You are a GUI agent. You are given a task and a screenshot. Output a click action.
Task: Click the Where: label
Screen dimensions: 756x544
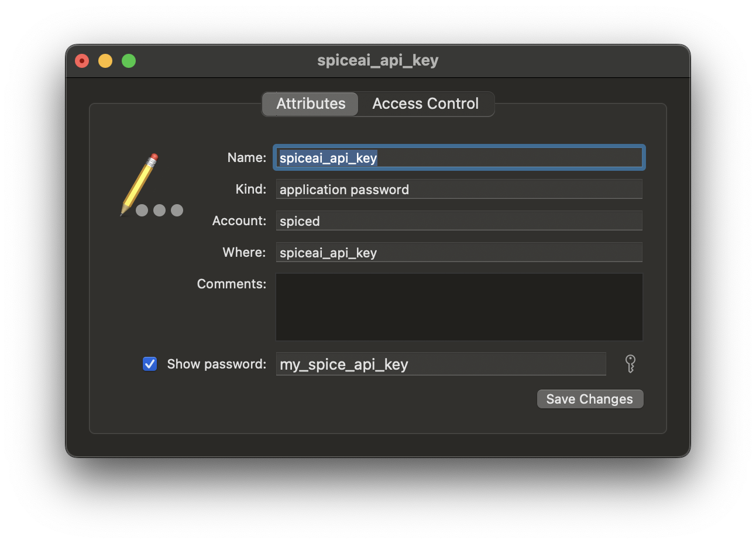pos(244,253)
